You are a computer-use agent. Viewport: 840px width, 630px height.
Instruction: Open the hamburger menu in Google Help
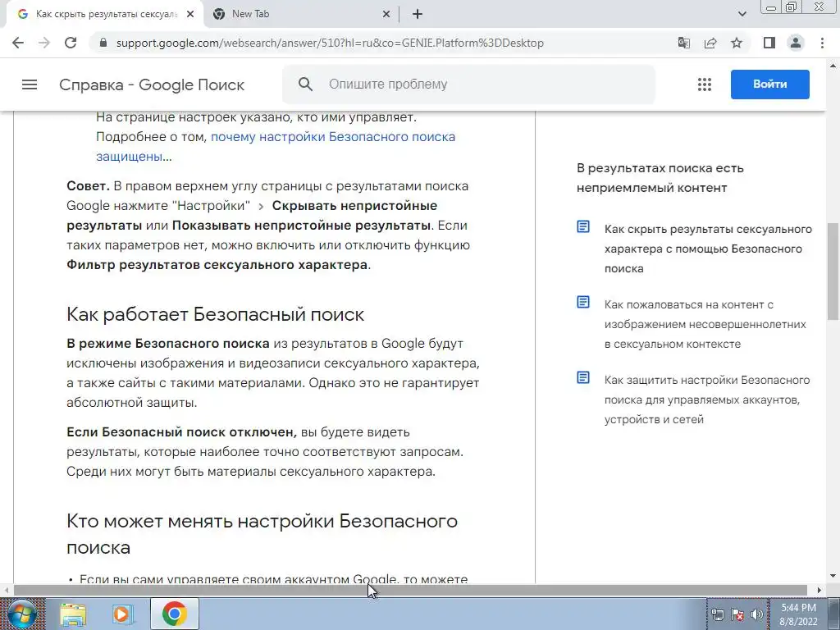(x=30, y=84)
